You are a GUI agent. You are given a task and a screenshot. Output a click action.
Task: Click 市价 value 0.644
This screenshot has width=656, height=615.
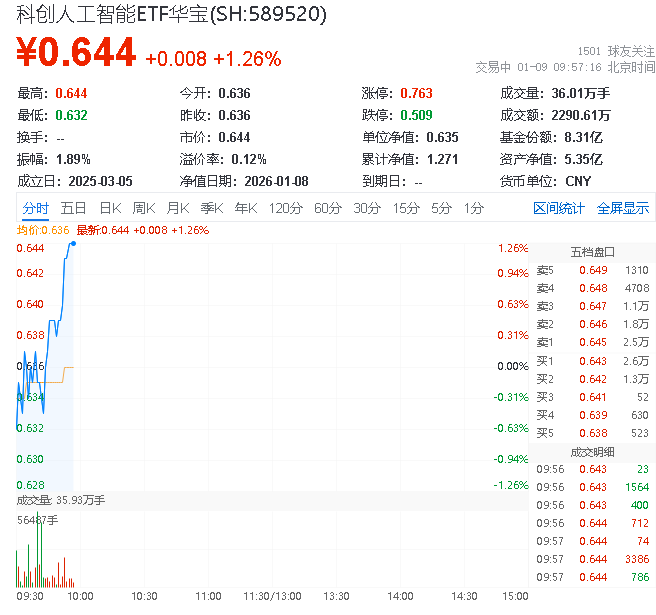click(234, 137)
